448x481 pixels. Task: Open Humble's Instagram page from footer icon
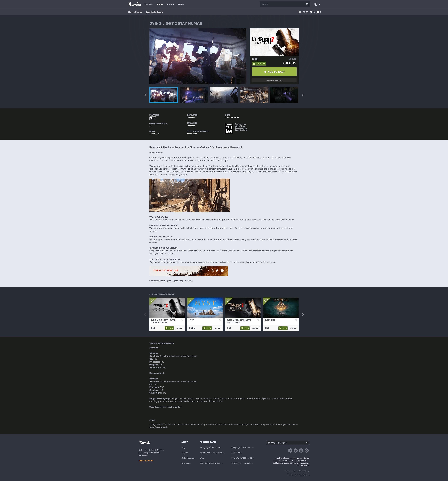click(x=301, y=450)
